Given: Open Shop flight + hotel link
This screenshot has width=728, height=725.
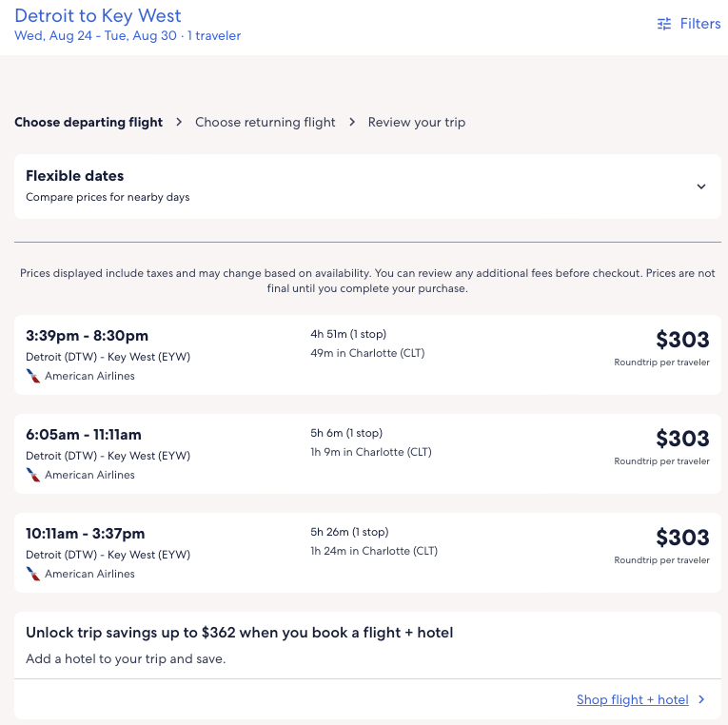Looking at the screenshot, I should point(632,699).
